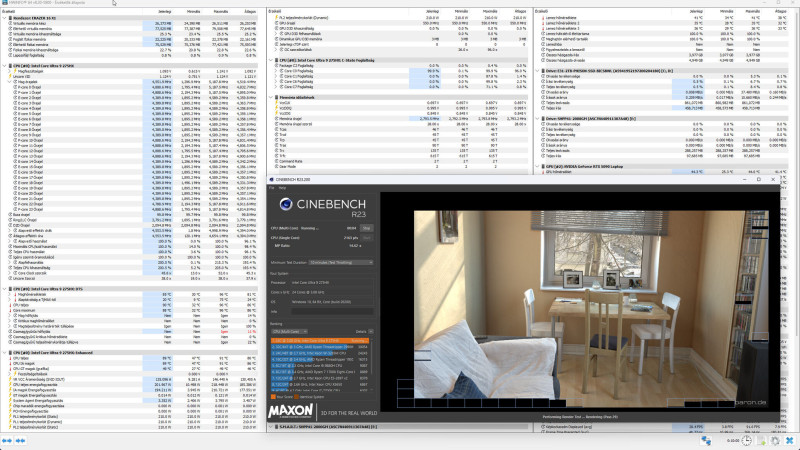The image size is (800, 450).
Task: Click the Cinebench sphere logo beside CINEBENCH R23
Action: (286, 204)
